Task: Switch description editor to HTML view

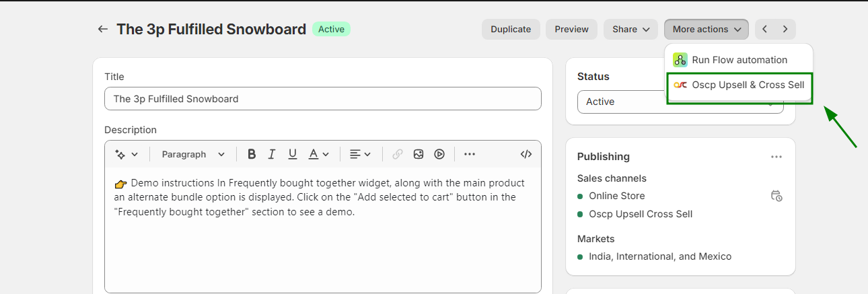Action: click(526, 154)
